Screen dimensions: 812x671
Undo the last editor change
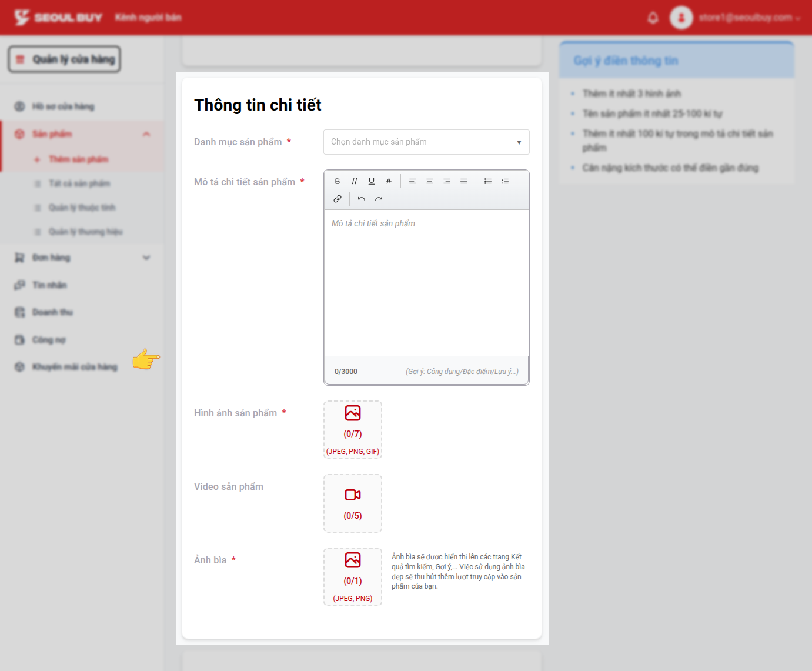[x=362, y=199]
